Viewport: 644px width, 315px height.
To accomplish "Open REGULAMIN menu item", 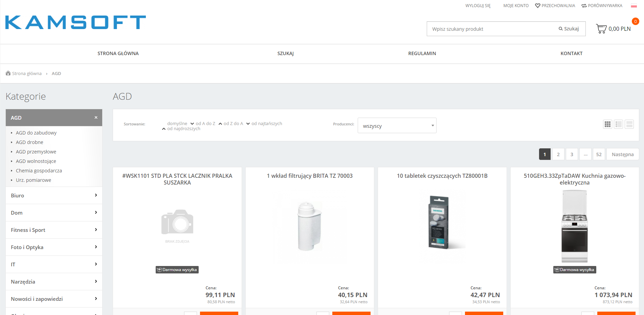I will [x=422, y=53].
